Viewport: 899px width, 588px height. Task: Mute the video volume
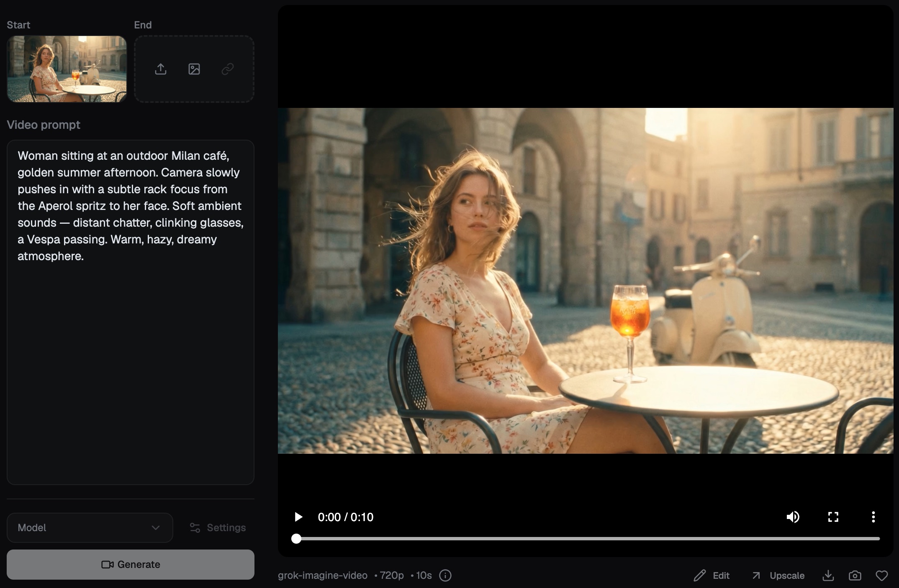point(793,517)
